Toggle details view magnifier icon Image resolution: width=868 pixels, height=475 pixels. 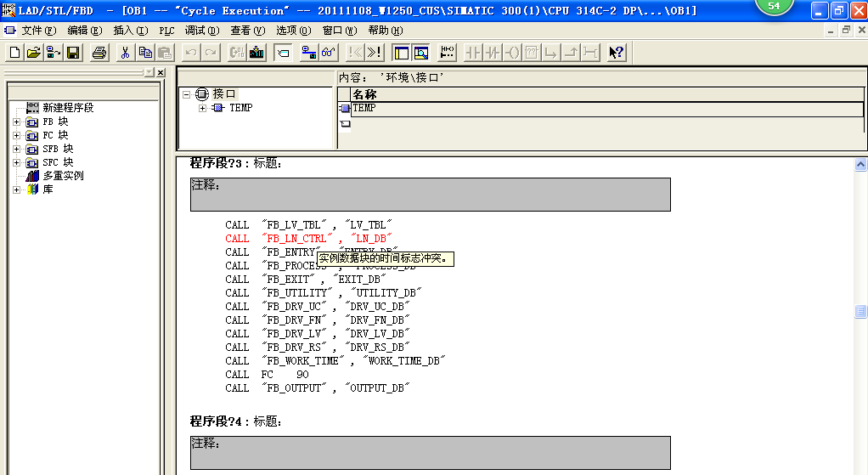click(x=421, y=53)
